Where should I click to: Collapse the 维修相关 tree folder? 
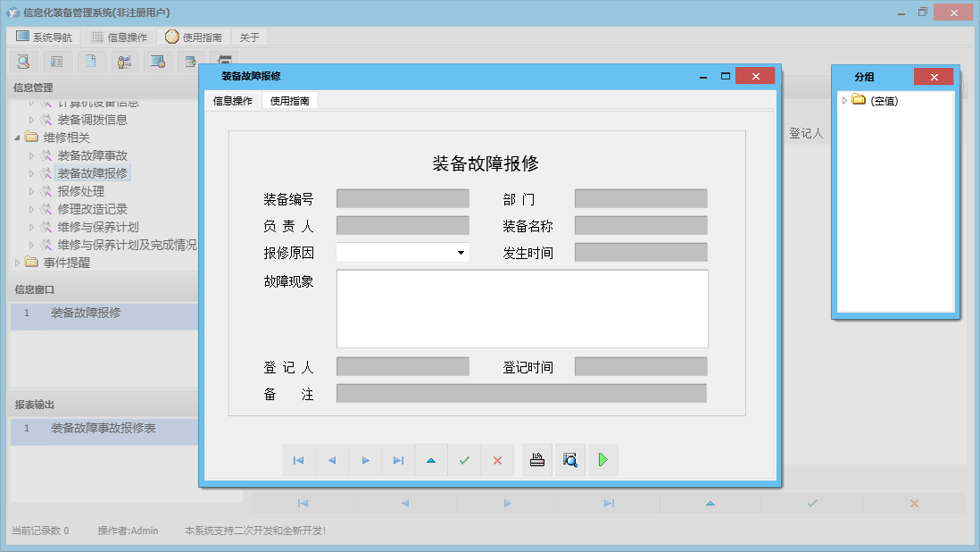[15, 138]
